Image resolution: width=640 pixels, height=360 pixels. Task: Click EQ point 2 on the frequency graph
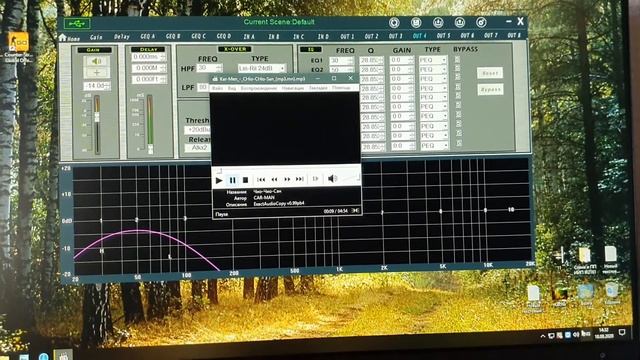pos(136,220)
